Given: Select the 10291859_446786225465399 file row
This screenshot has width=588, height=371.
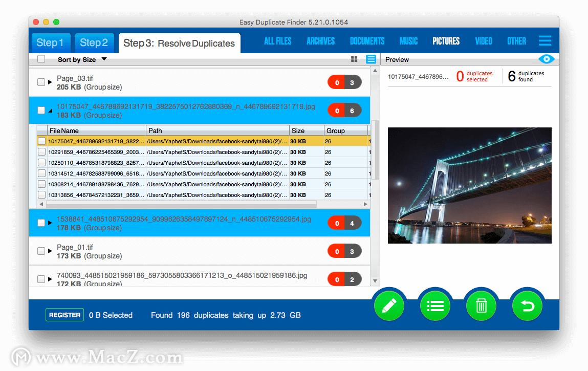Looking at the screenshot, I should coord(203,152).
